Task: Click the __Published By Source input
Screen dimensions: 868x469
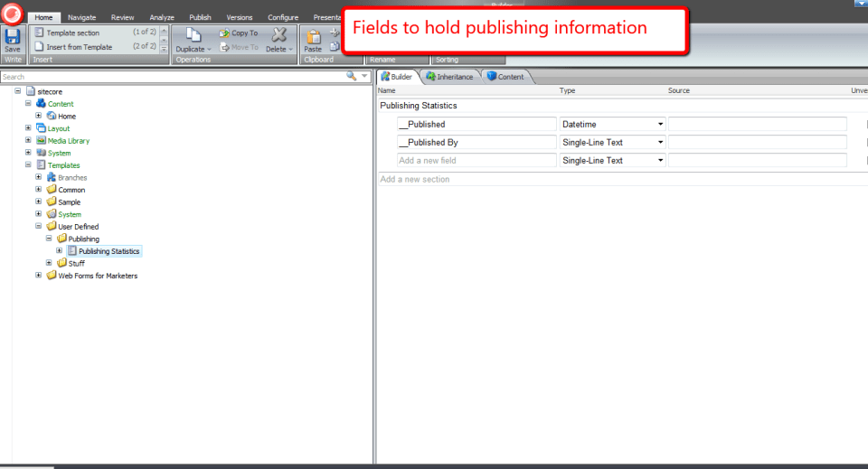Action: coord(758,143)
